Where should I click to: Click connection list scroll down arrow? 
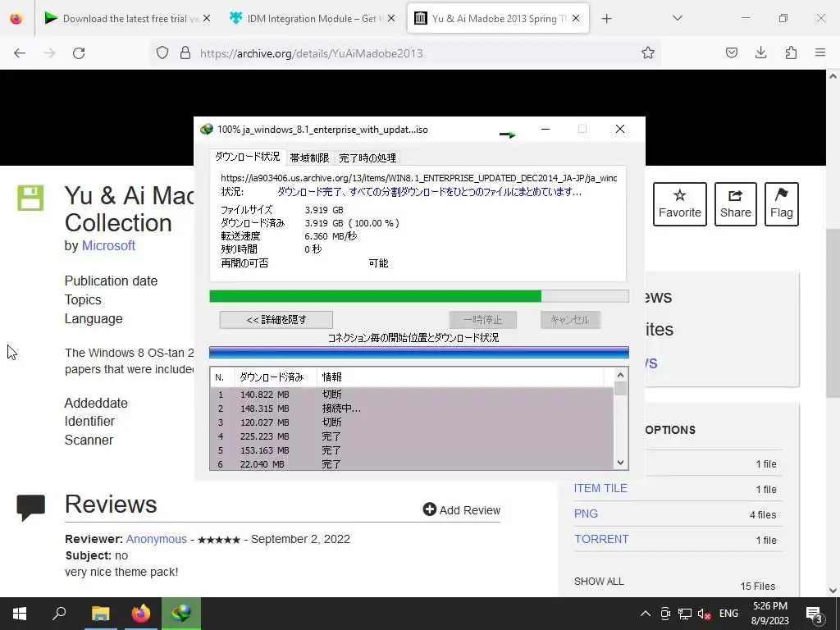pos(620,463)
